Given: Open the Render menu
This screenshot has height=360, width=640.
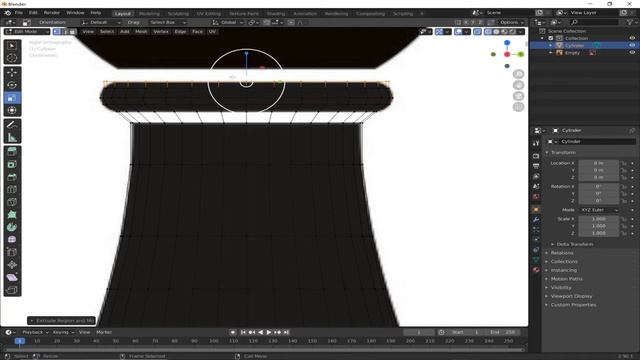Looking at the screenshot, I should pyautogui.click(x=52, y=13).
